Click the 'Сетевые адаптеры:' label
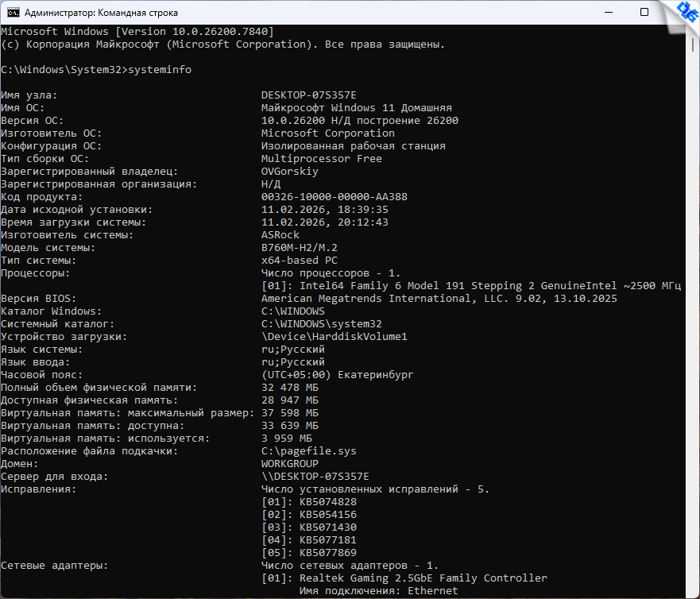 pos(55,566)
